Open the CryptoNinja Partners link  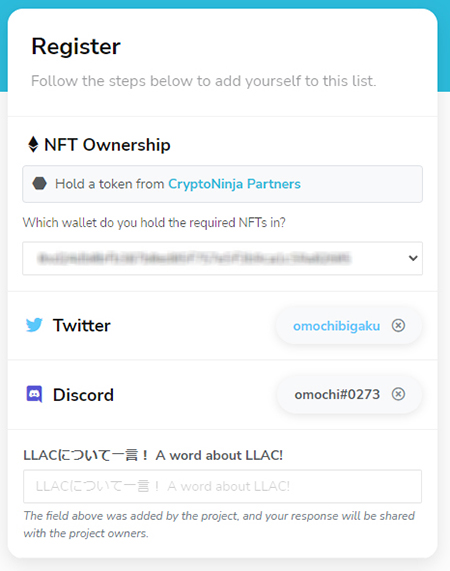[x=234, y=184]
